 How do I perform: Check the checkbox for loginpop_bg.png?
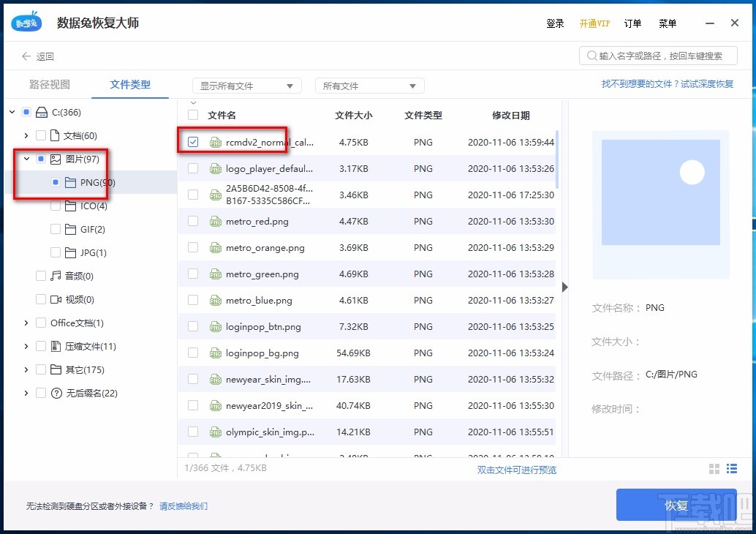point(192,353)
